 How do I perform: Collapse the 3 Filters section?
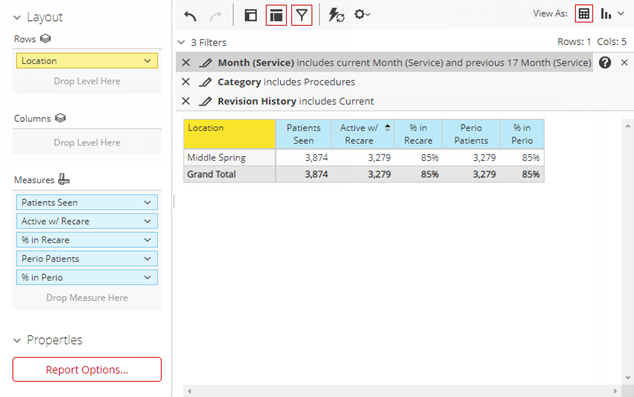click(182, 42)
